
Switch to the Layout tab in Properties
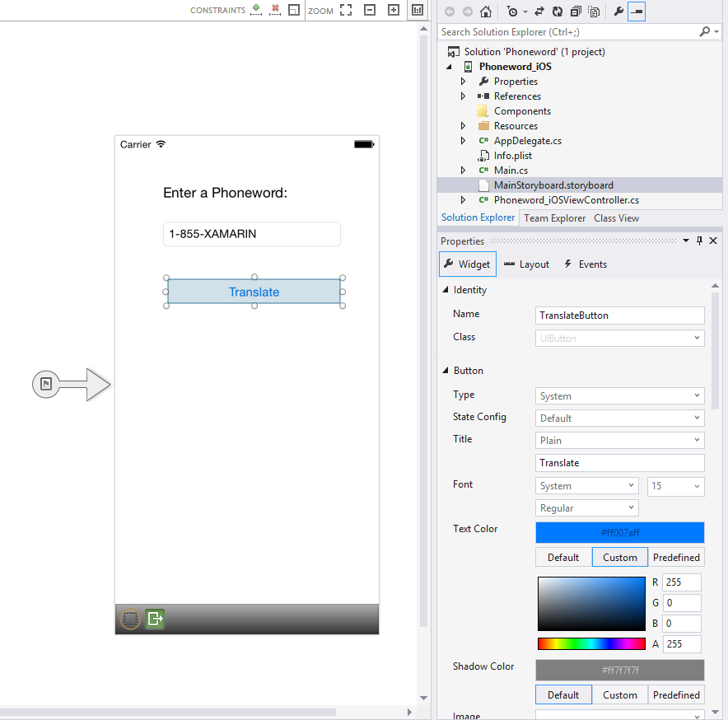(x=526, y=264)
